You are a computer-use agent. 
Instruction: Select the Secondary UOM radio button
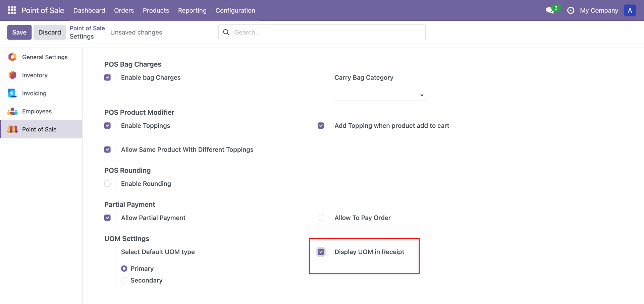124,281
